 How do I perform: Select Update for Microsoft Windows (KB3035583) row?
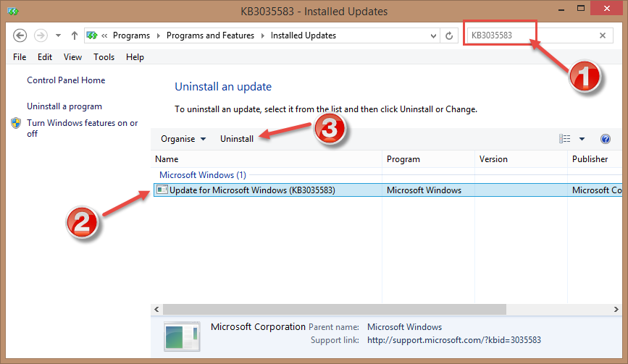click(x=388, y=190)
